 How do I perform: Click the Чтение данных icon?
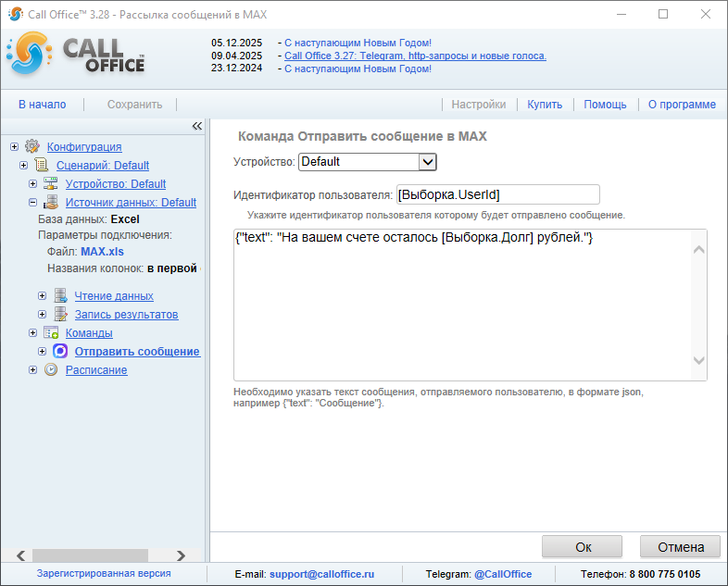(x=60, y=295)
